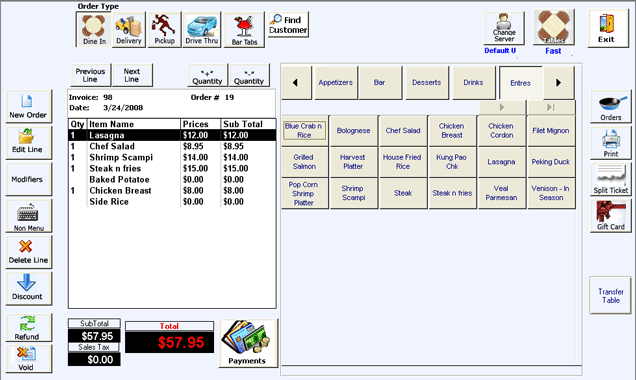Viewport: 636px width, 380px height.
Task: Go to Previous Line
Action: tap(90, 75)
